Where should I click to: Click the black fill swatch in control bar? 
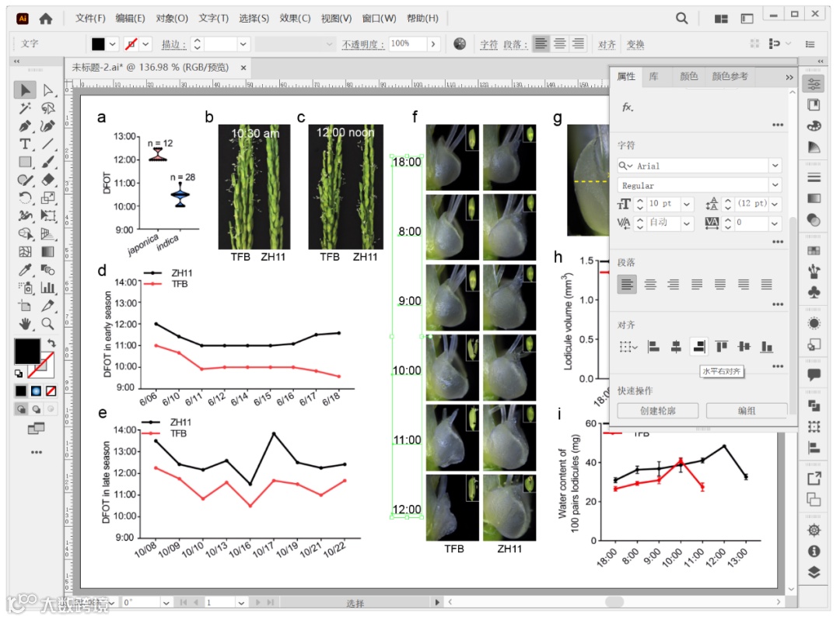(98, 44)
